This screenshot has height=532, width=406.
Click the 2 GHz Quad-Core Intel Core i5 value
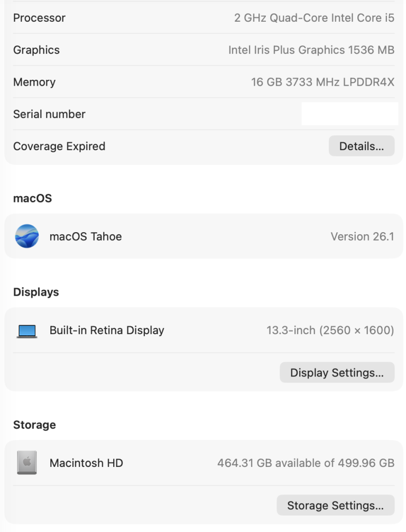pos(314,18)
